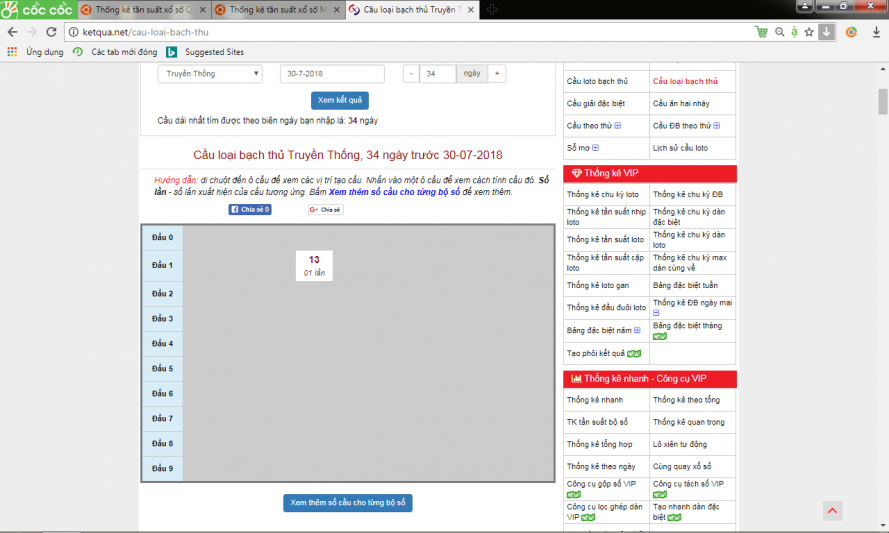Open the Ứng dụng apps grid icon
Viewport: 889px width, 533px height.
[x=12, y=52]
